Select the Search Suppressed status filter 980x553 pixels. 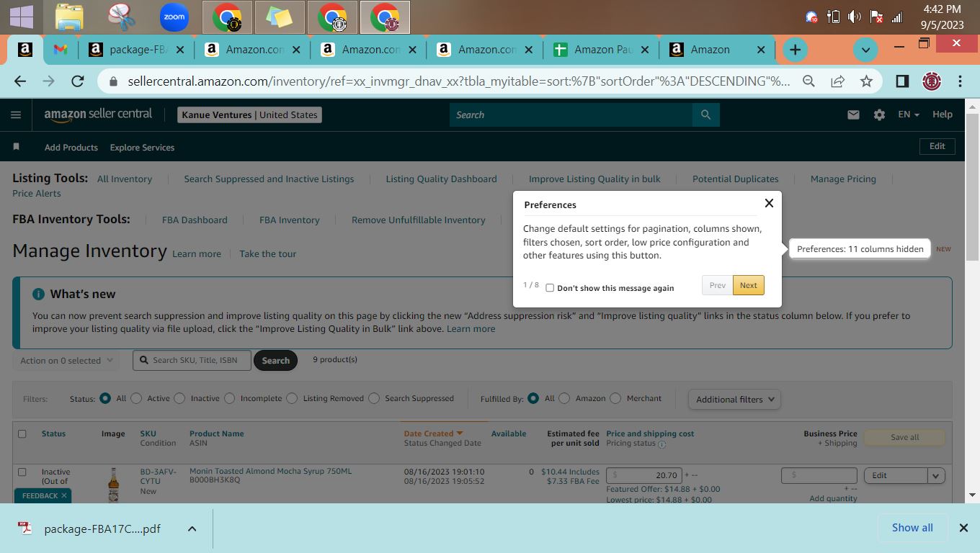point(374,398)
